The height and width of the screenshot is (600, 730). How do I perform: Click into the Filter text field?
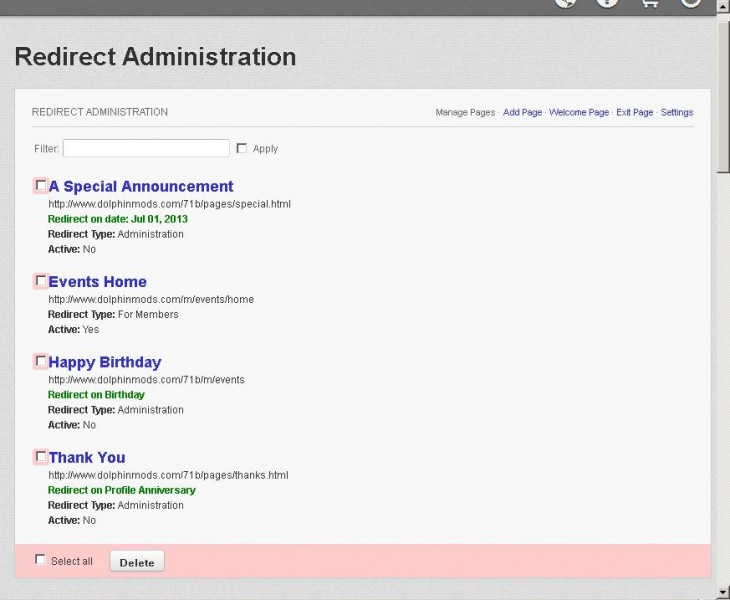click(146, 148)
